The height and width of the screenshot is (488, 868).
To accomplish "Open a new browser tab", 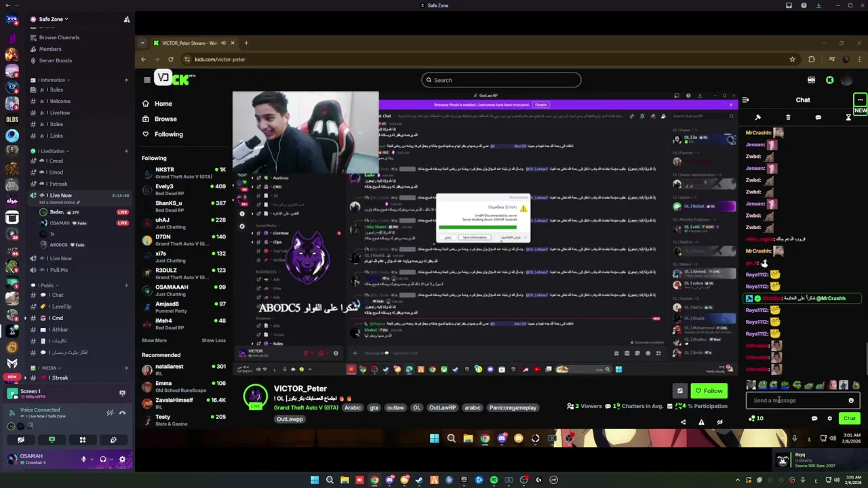I will [x=246, y=43].
